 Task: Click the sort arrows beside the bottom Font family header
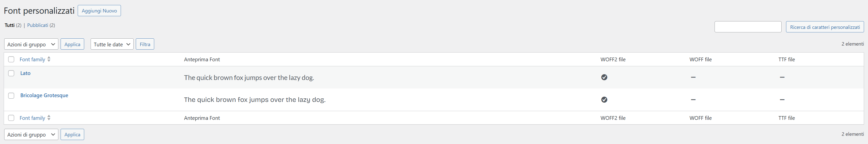click(x=49, y=118)
